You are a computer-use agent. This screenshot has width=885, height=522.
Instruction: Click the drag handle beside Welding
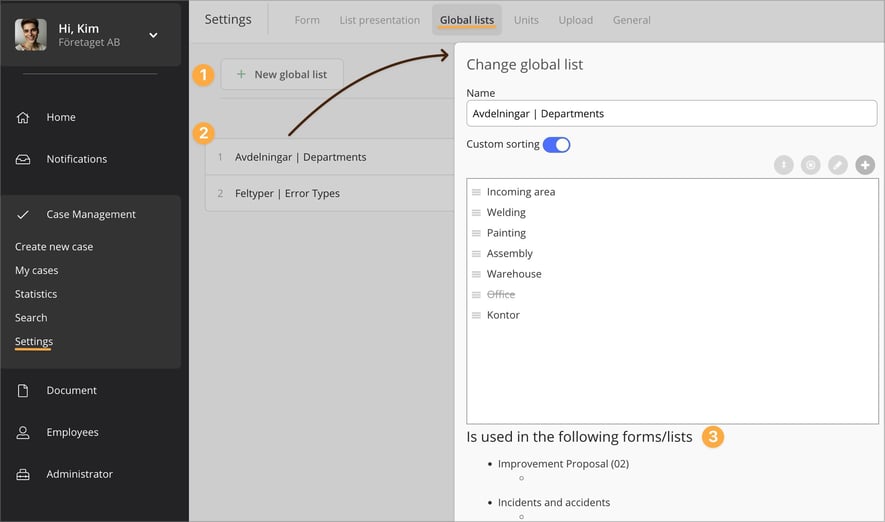(x=477, y=213)
